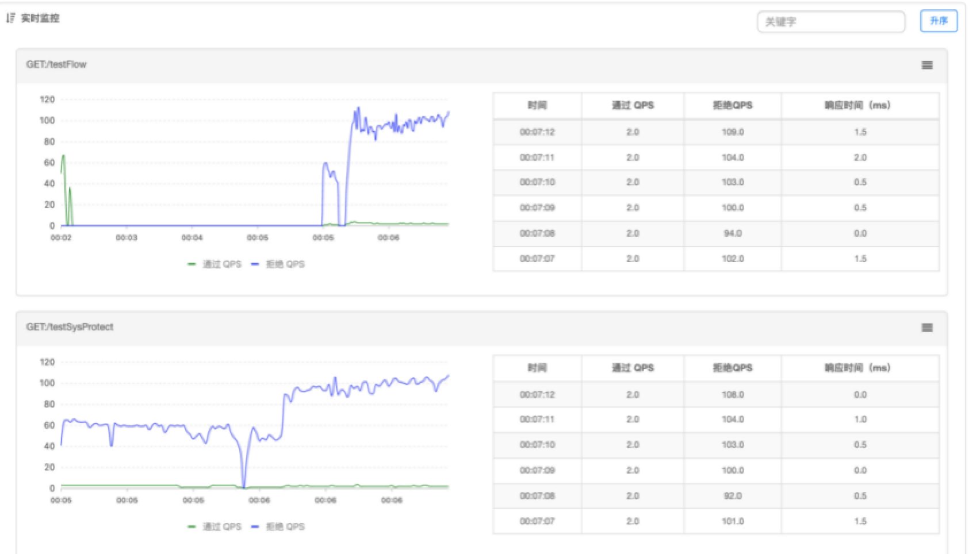Click 时间 column header in testFlow table
980x554 pixels.
pos(537,106)
